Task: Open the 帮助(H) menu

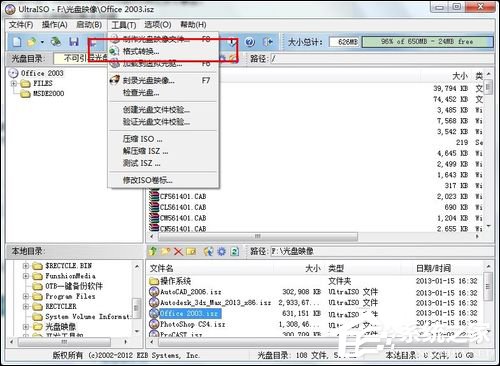Action: click(x=193, y=25)
